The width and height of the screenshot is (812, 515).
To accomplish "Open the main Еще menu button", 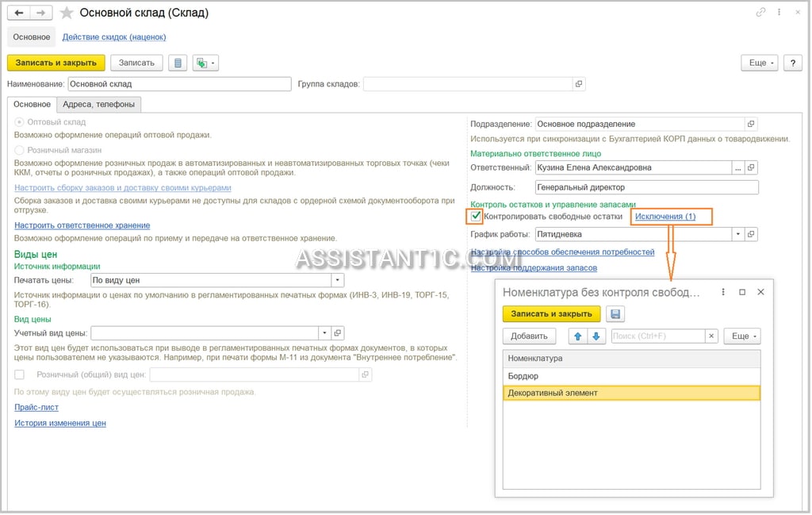I will click(760, 63).
